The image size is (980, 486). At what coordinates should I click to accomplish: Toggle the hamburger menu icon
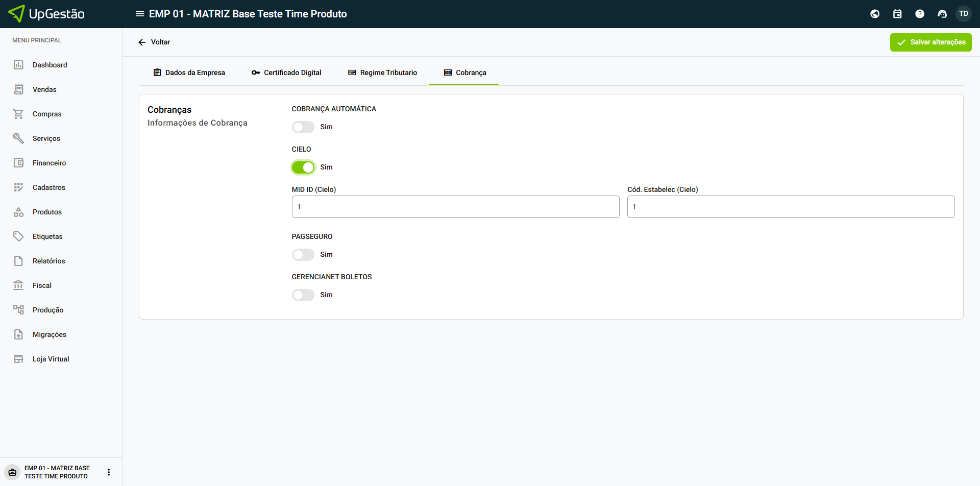[x=139, y=14]
